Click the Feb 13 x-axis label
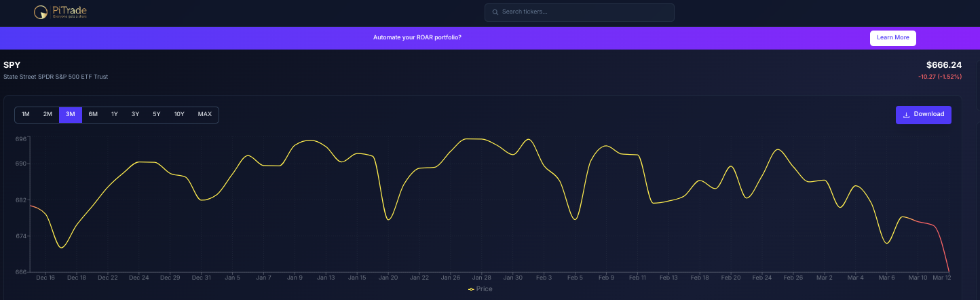The image size is (980, 300). (x=668, y=278)
